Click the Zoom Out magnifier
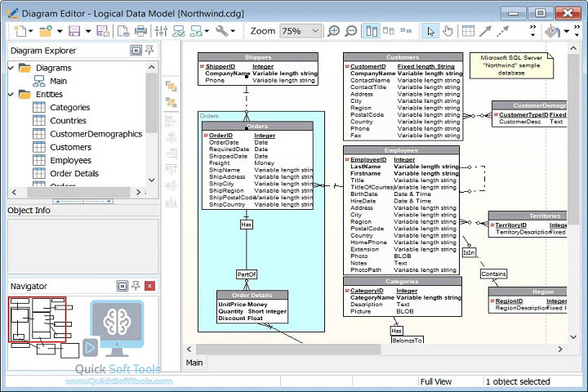588x392 pixels. tap(351, 31)
